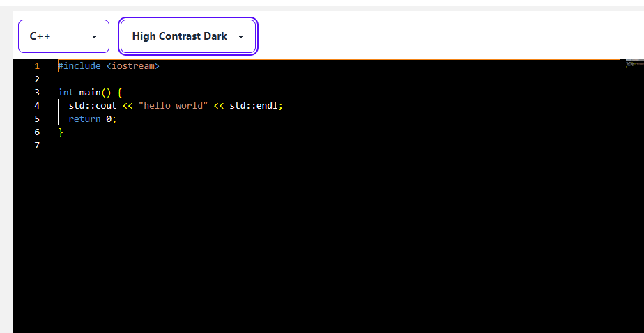Click the caret arrow beside C++
The width and height of the screenshot is (644, 333).
(x=94, y=37)
